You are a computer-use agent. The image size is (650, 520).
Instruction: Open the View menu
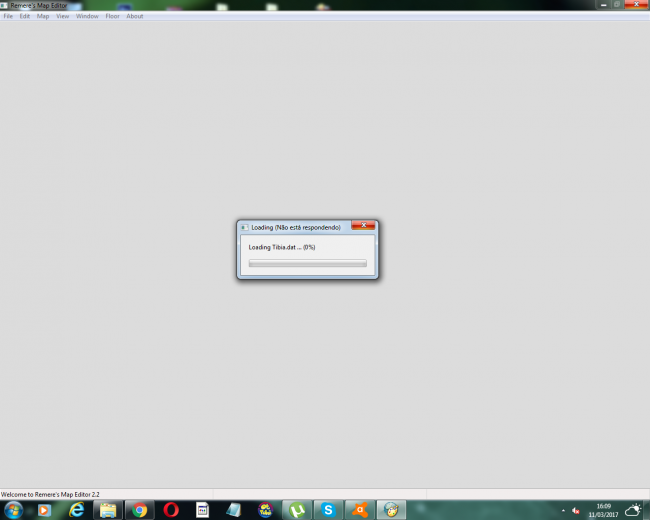[x=63, y=16]
